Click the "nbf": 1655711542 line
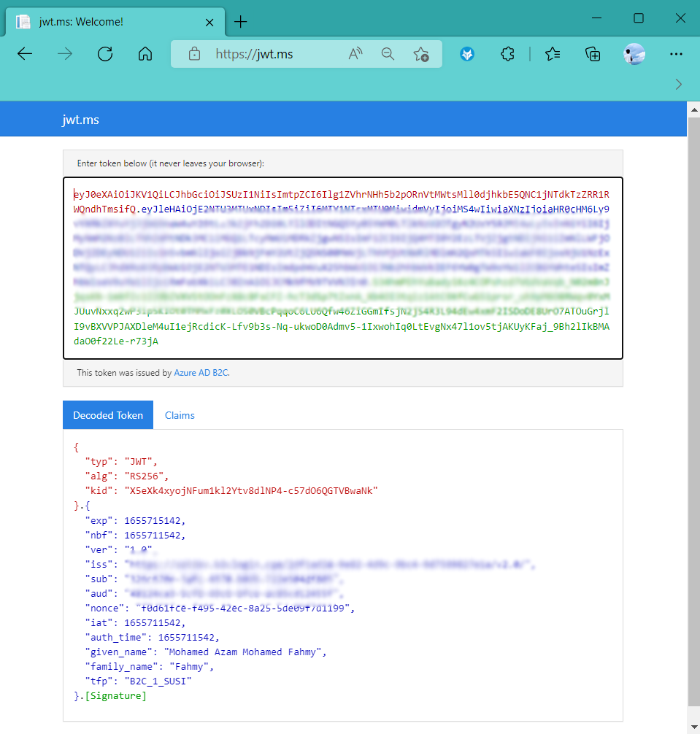Screen dimensions: 700x734 coord(135,535)
